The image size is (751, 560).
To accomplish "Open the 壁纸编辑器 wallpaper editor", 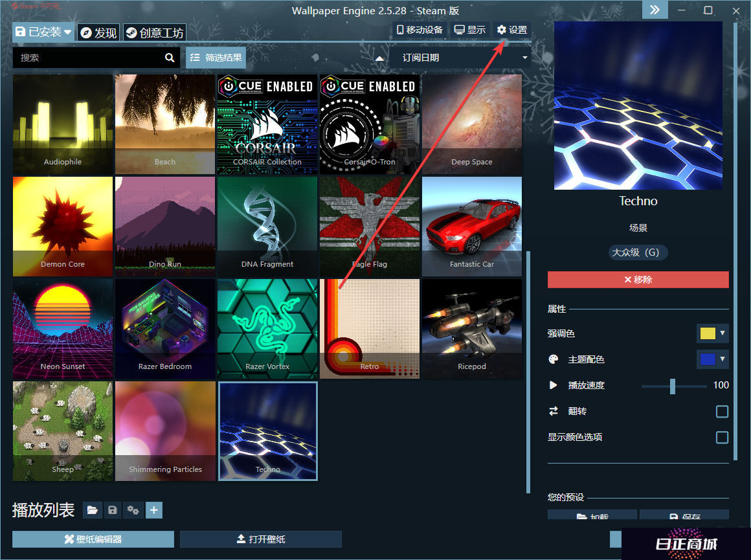I will (x=93, y=539).
